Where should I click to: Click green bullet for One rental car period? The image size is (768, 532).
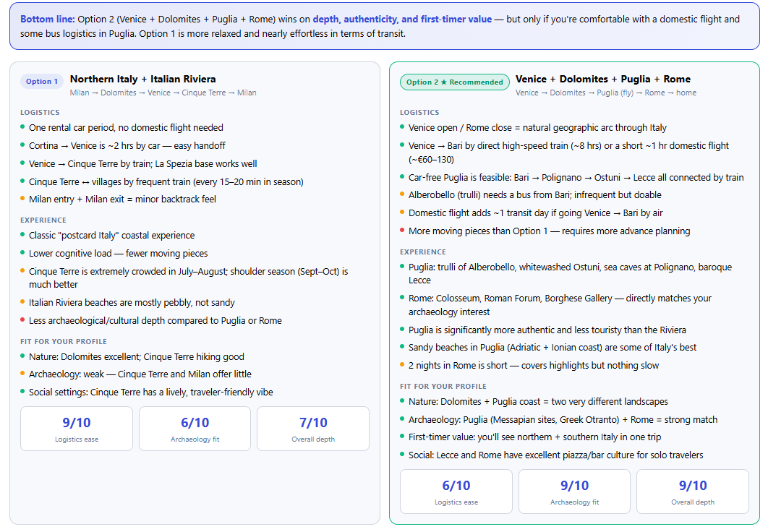[x=22, y=126]
